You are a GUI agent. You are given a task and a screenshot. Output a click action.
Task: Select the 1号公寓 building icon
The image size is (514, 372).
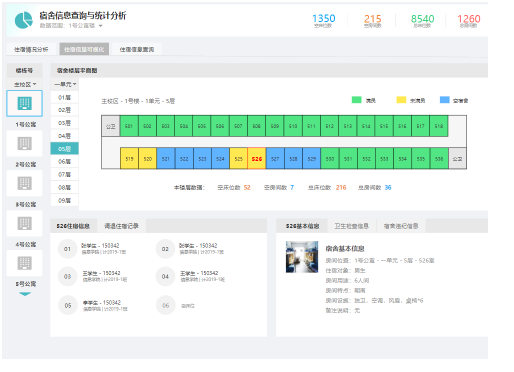(24, 103)
